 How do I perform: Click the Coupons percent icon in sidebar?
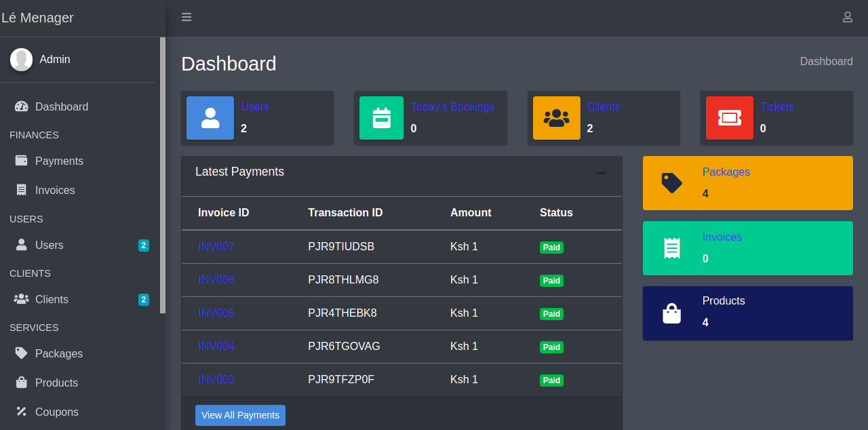(22, 412)
